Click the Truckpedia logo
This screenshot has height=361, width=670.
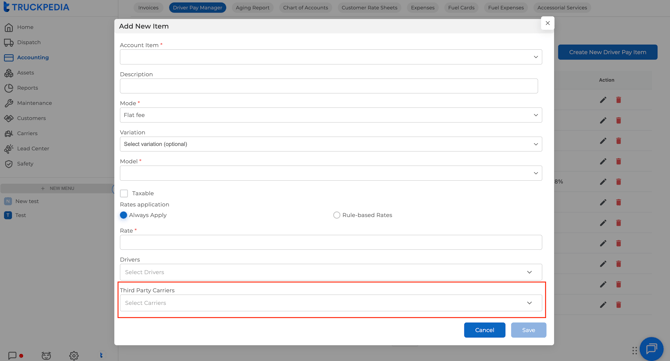[x=36, y=7]
